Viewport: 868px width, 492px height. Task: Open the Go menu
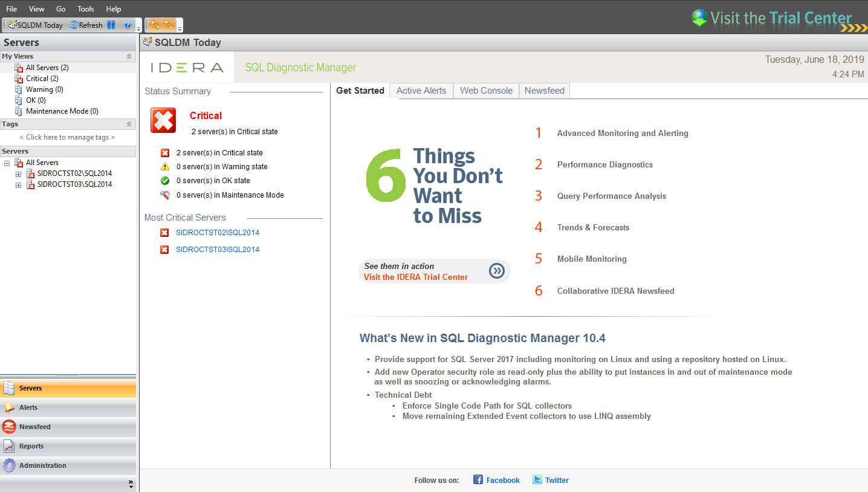pos(61,9)
